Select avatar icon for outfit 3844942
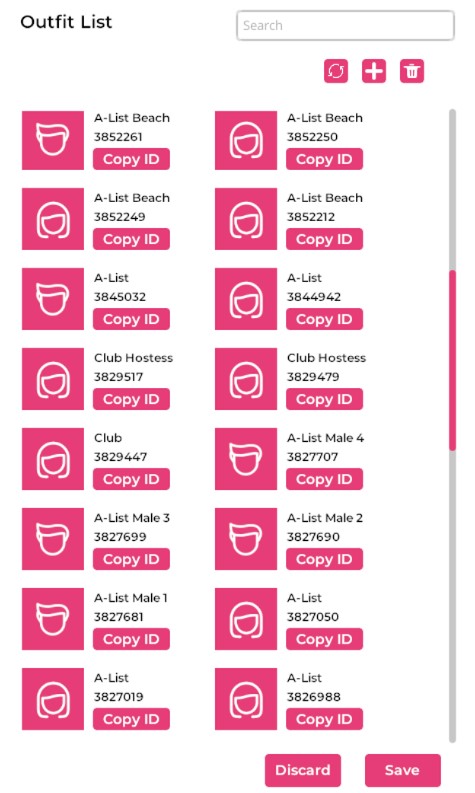The height and width of the screenshot is (793, 475). coord(246,299)
